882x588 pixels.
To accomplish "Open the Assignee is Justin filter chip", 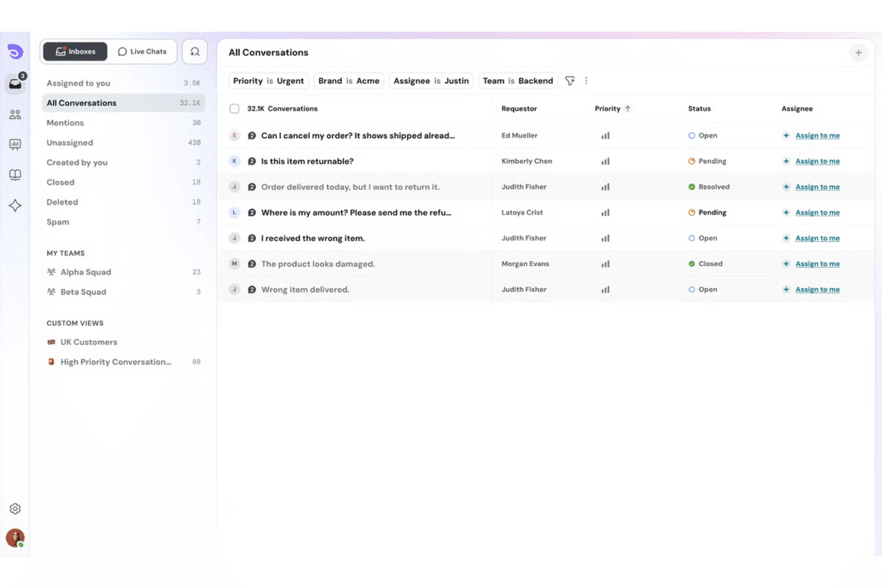I will pos(431,81).
